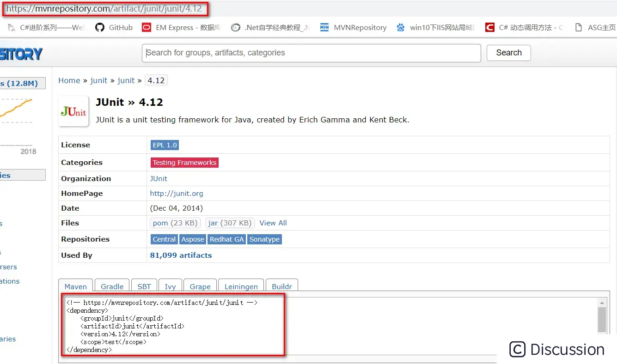This screenshot has width=617, height=364.
Task: Click the .Net自学经典教程 bookmark icon
Action: pos(236,27)
